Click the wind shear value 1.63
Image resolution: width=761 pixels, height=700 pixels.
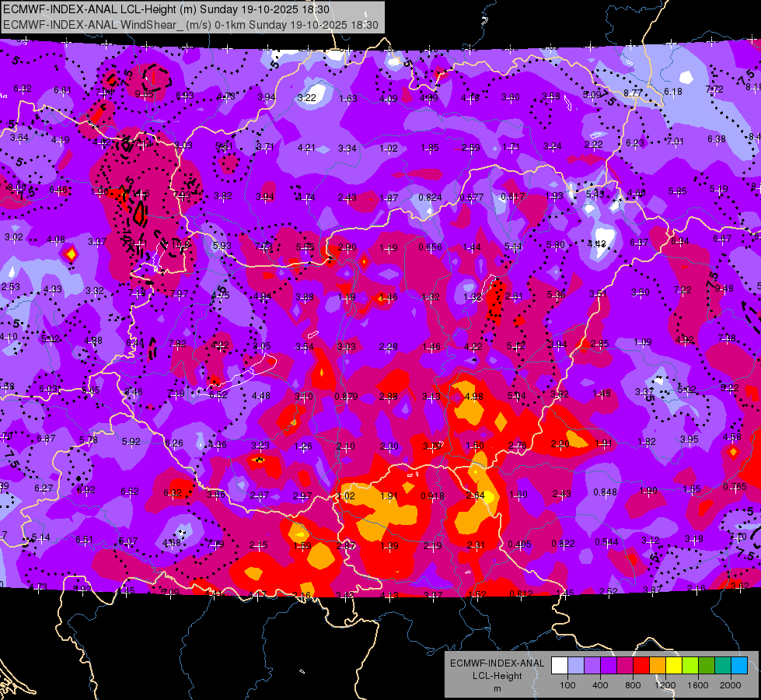tap(348, 99)
